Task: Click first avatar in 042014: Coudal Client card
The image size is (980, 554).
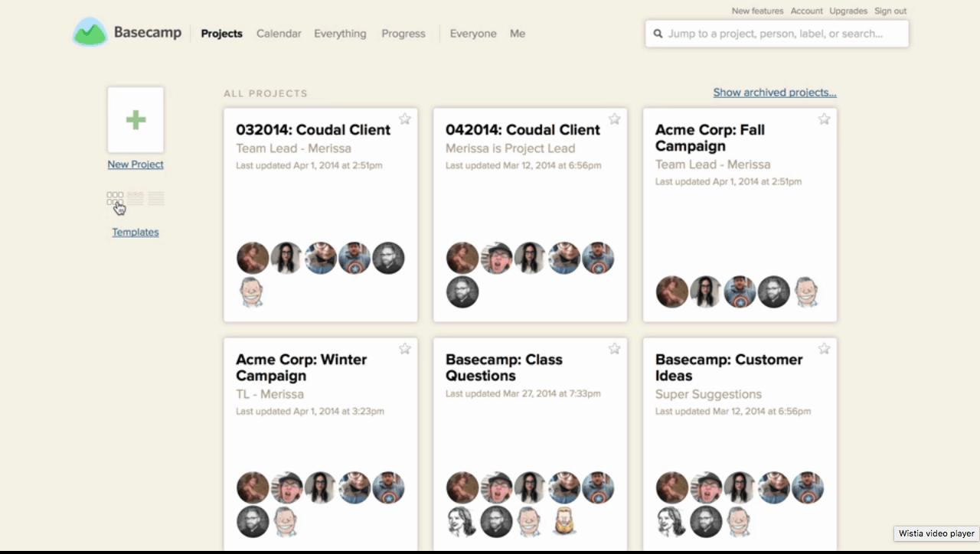Action: tap(462, 258)
